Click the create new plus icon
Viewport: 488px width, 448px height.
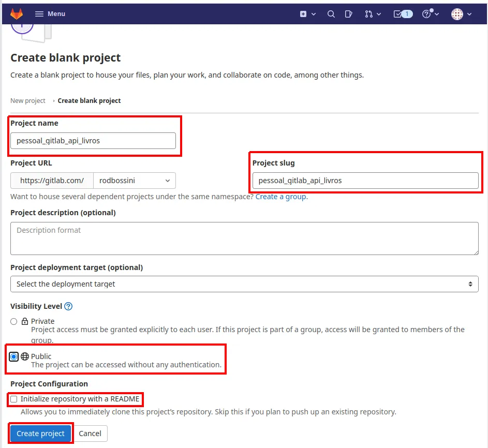303,14
